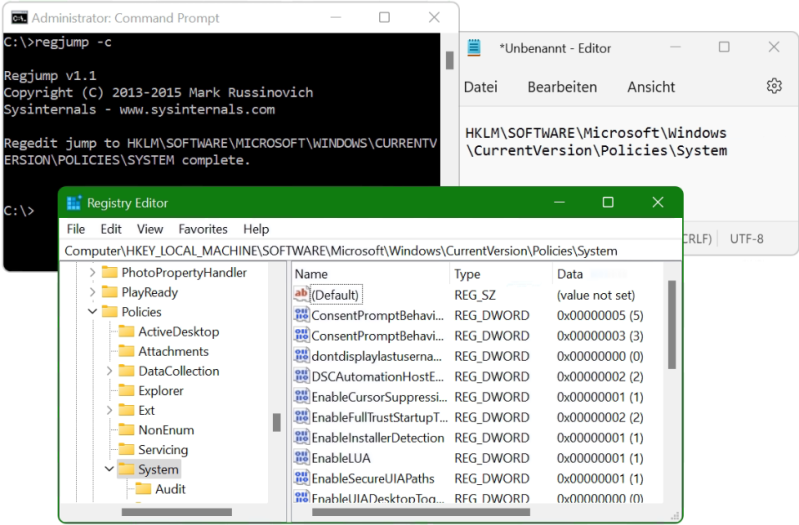Click the Registry Editor title bar icon

pos(74,203)
